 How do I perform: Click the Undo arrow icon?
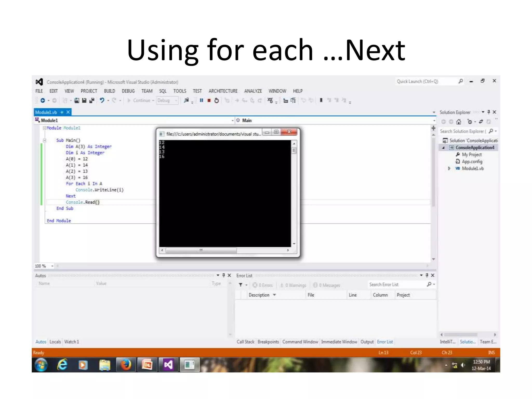[x=102, y=101]
